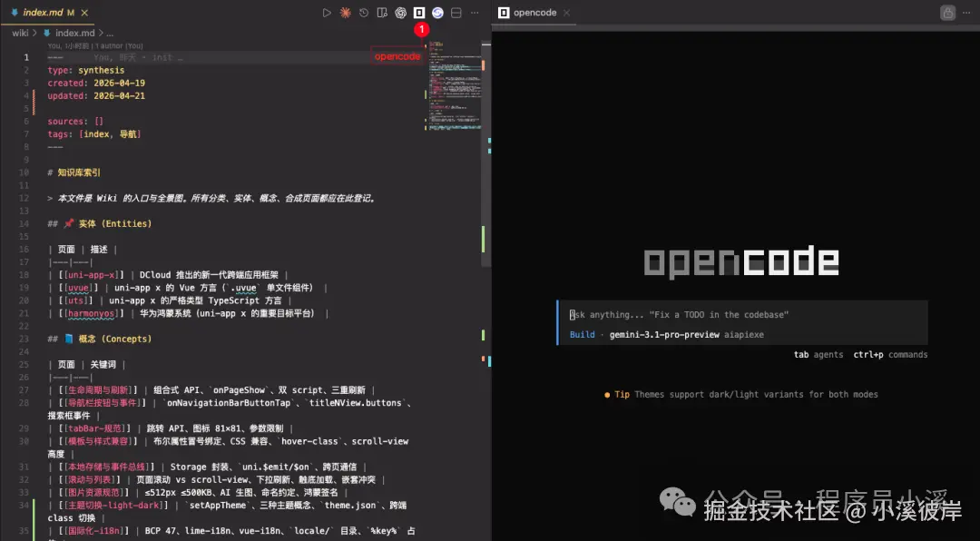Click the '# 知识库索引' heading line
This screenshot has height=541, width=980.
(x=73, y=172)
